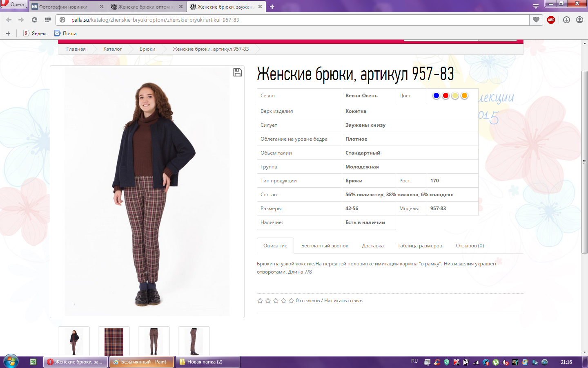Viewport: 588px width, 368px height.
Task: Switch to 'Безымянный - Paint' taskbar button
Action: pos(142,362)
